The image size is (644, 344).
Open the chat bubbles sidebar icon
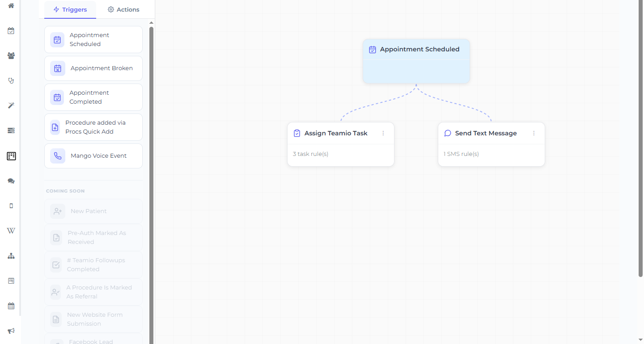tap(11, 181)
